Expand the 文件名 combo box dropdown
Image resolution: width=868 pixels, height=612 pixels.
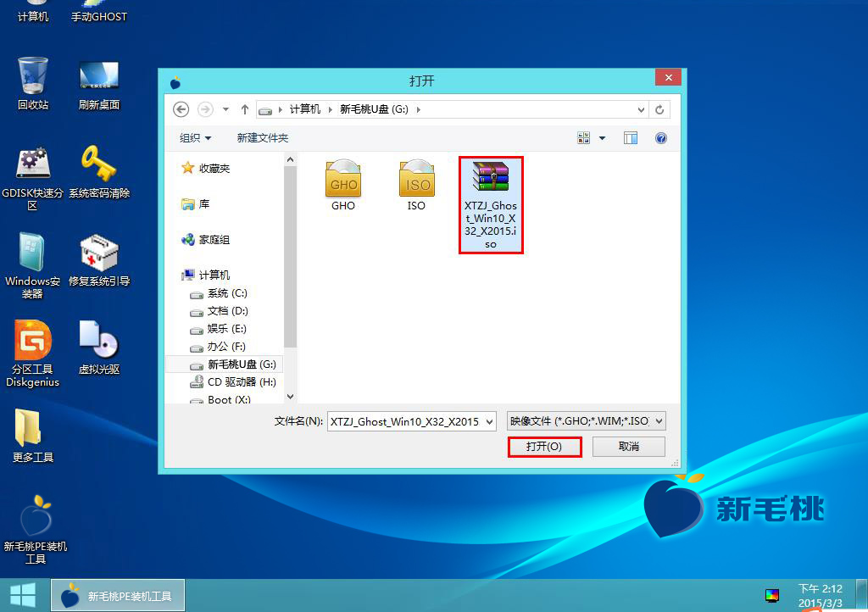coord(489,421)
